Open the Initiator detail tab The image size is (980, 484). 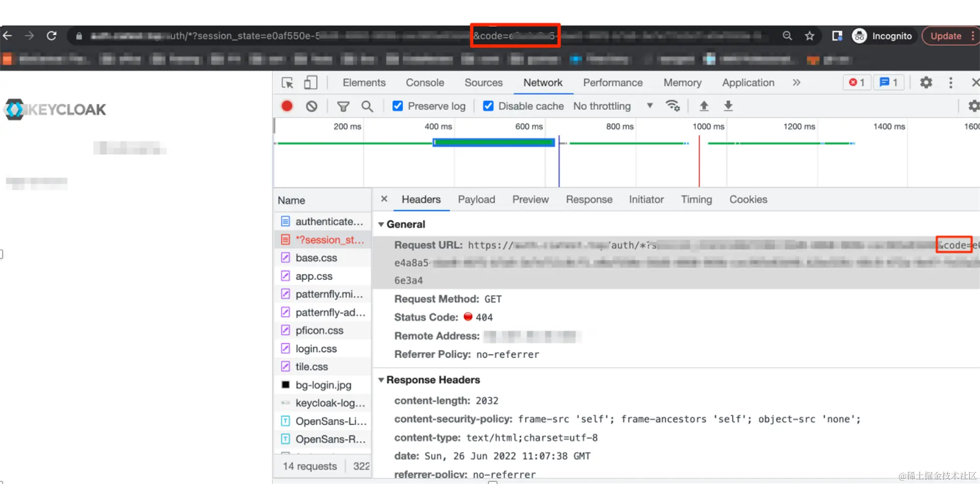click(x=646, y=199)
